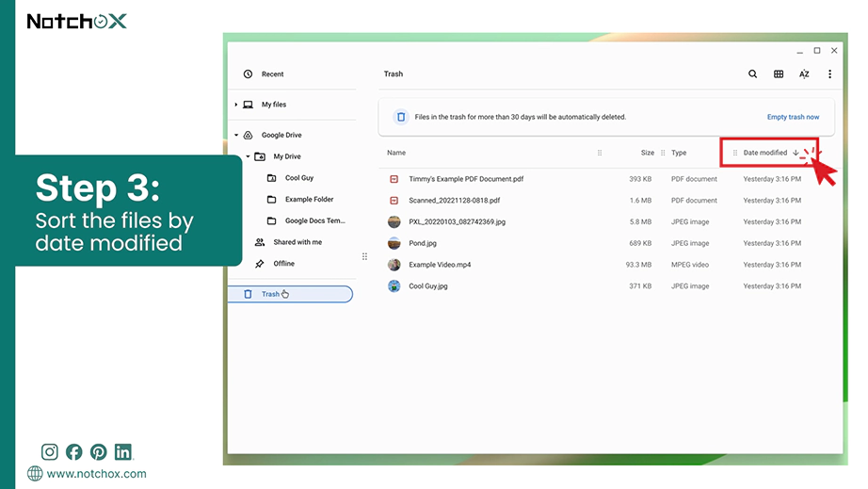Click the My Drive folder icon
The width and height of the screenshot is (868, 489).
(x=260, y=156)
